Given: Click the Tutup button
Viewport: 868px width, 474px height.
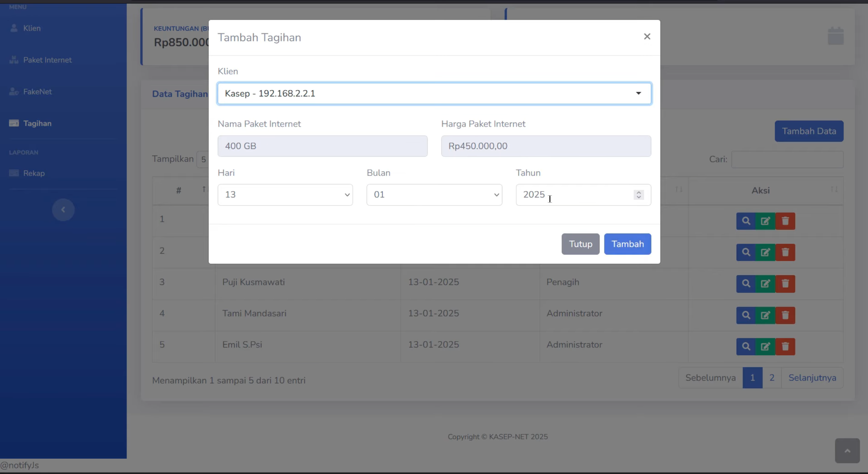Looking at the screenshot, I should click(x=580, y=244).
